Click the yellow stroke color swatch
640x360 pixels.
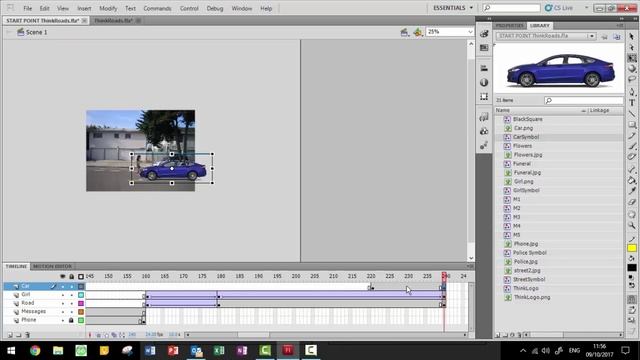point(632,248)
